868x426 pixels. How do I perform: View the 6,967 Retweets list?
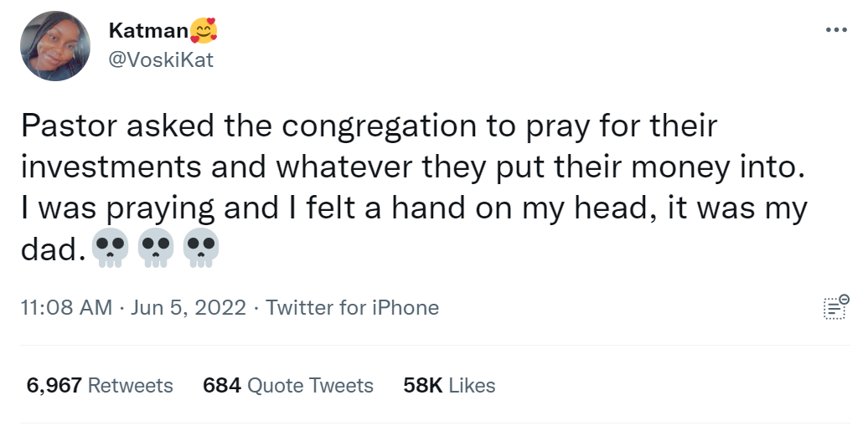(100, 386)
